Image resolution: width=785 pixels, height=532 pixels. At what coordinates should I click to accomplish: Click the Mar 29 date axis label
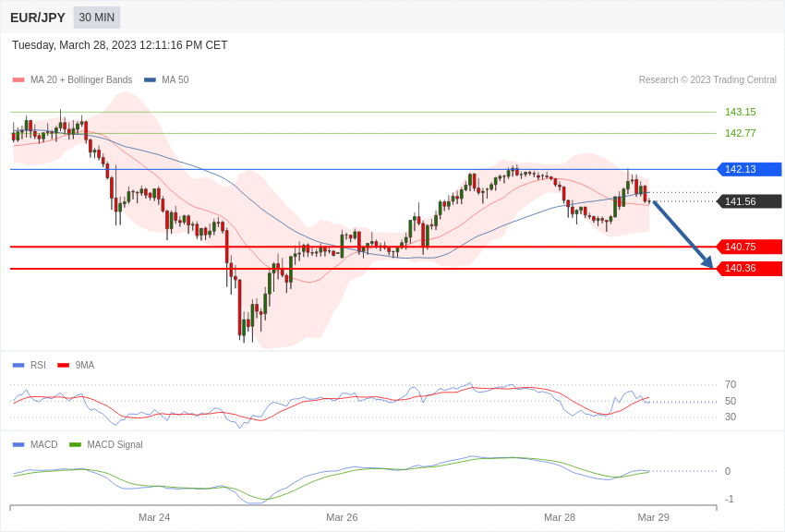[653, 517]
